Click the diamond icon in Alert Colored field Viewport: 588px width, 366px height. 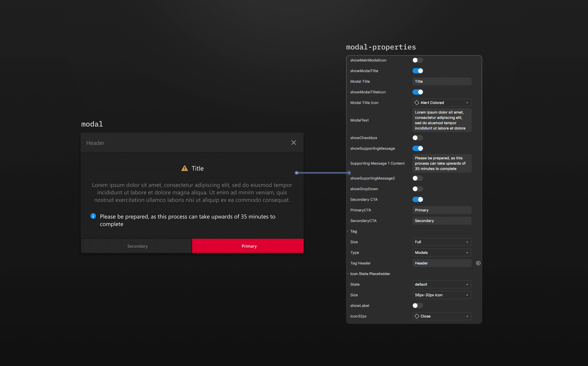[417, 103]
